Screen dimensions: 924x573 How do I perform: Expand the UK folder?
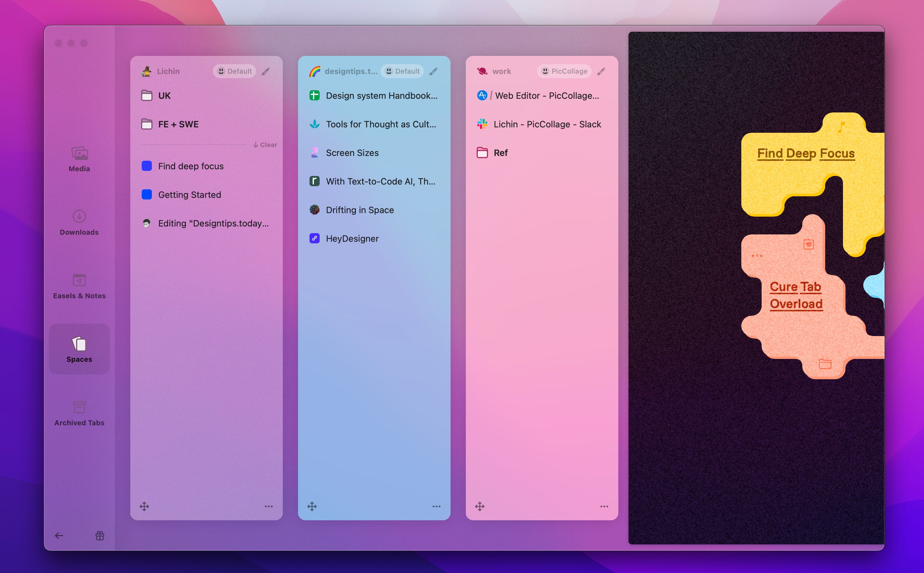(165, 96)
